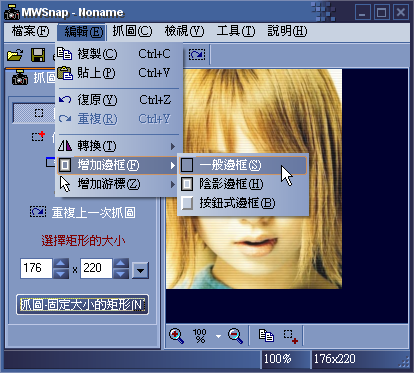Click the repeat last capture toolbar icon
This screenshot has width=414, height=373.
point(197,54)
